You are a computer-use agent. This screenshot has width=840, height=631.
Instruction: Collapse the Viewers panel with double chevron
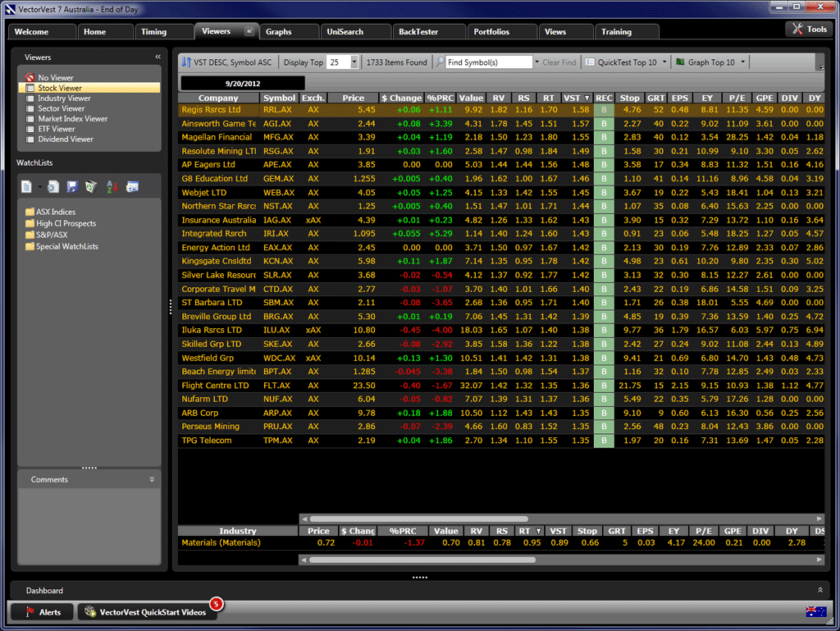point(157,57)
